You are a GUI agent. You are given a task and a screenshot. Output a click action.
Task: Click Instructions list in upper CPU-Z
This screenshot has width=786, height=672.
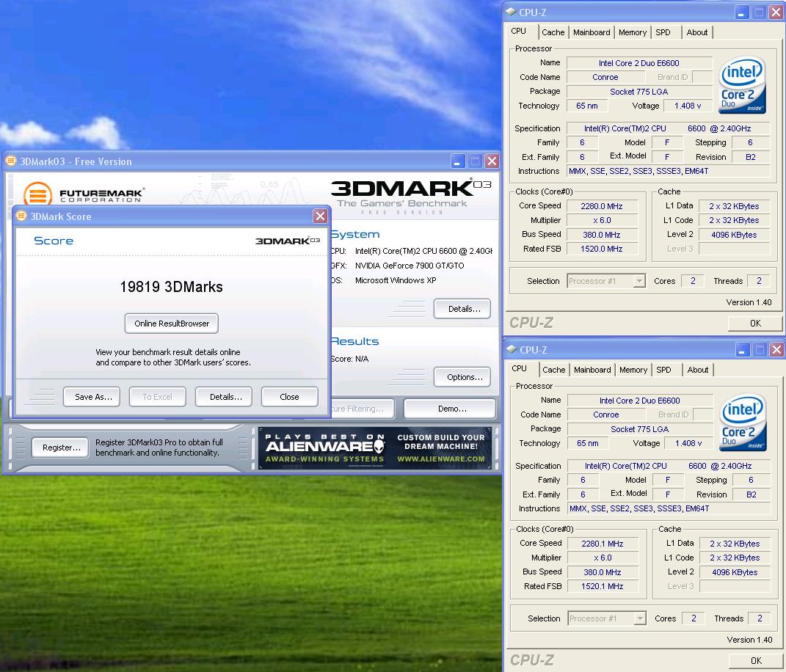(x=668, y=171)
